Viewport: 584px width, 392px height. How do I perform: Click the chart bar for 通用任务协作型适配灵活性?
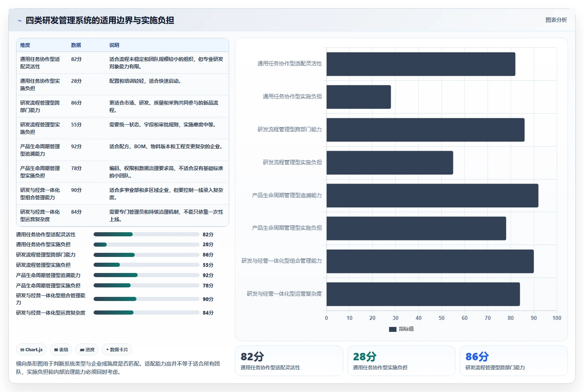click(421, 64)
